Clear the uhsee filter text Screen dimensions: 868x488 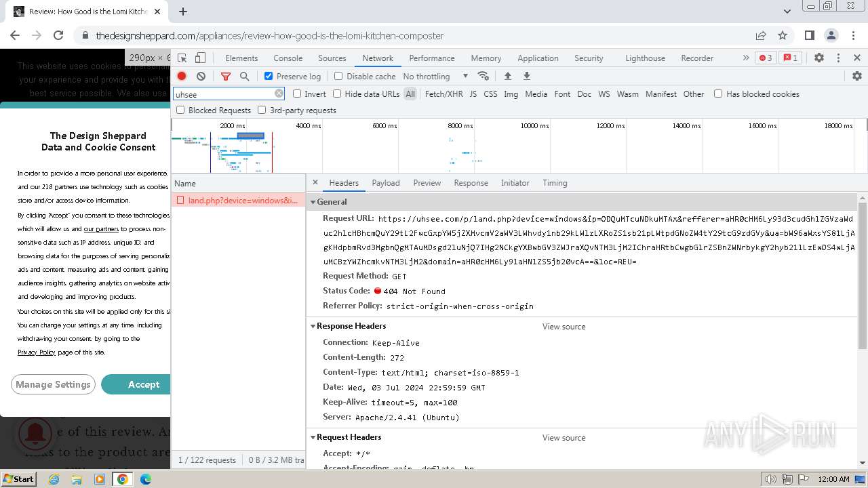click(279, 94)
